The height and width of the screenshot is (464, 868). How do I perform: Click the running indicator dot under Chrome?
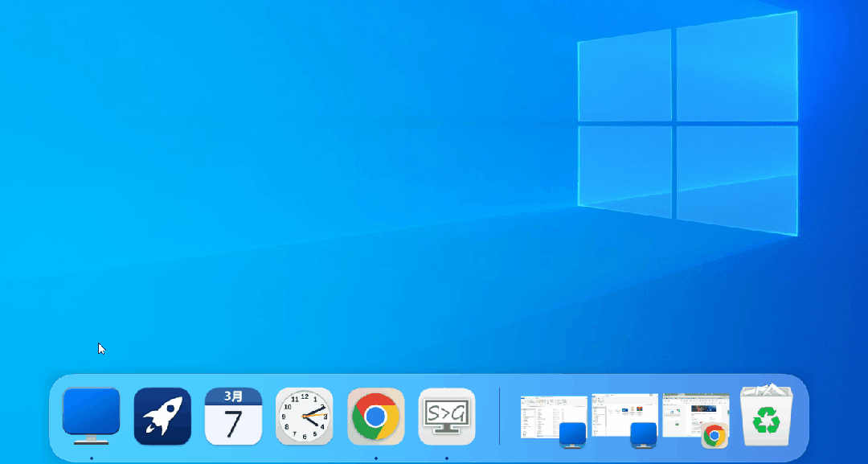(x=375, y=458)
